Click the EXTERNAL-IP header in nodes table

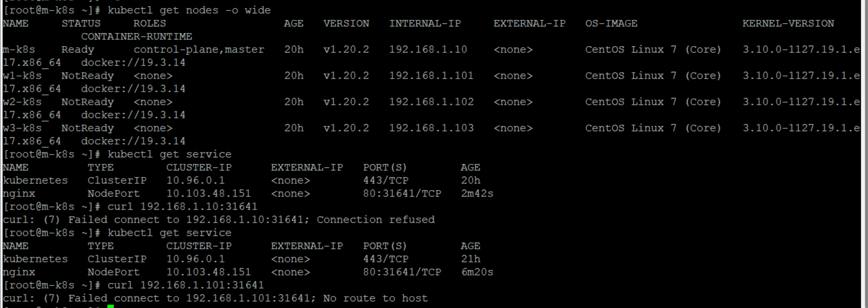[x=530, y=23]
